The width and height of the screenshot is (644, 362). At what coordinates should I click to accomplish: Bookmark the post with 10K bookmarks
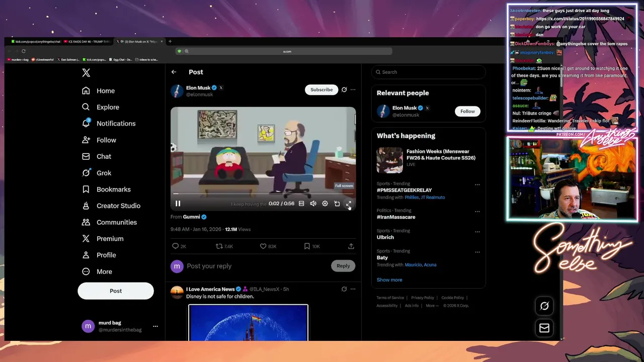point(312,246)
